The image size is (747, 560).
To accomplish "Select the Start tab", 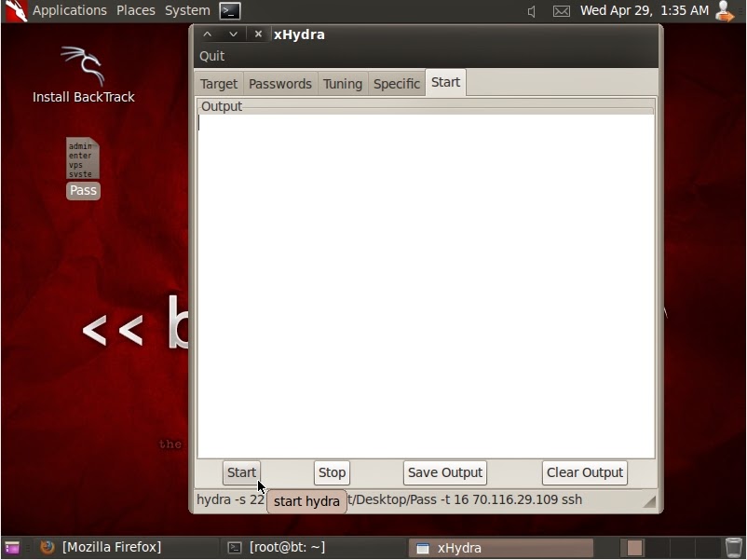I will 445,82.
